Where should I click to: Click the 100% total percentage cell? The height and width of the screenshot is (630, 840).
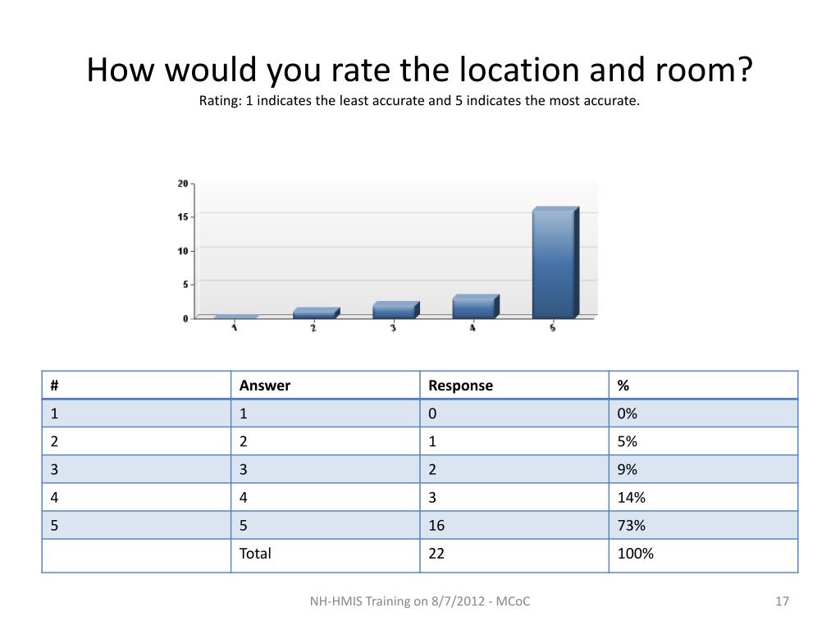coord(703,555)
